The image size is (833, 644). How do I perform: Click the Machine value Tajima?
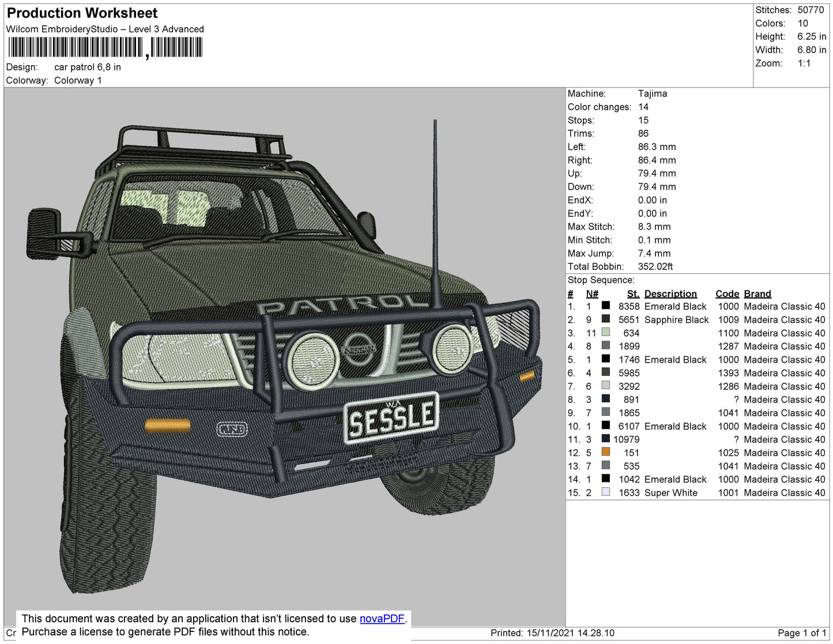click(x=653, y=93)
